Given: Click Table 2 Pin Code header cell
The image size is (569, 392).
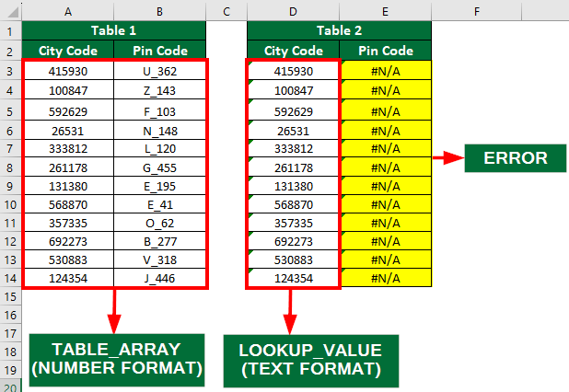Looking at the screenshot, I should tap(386, 51).
